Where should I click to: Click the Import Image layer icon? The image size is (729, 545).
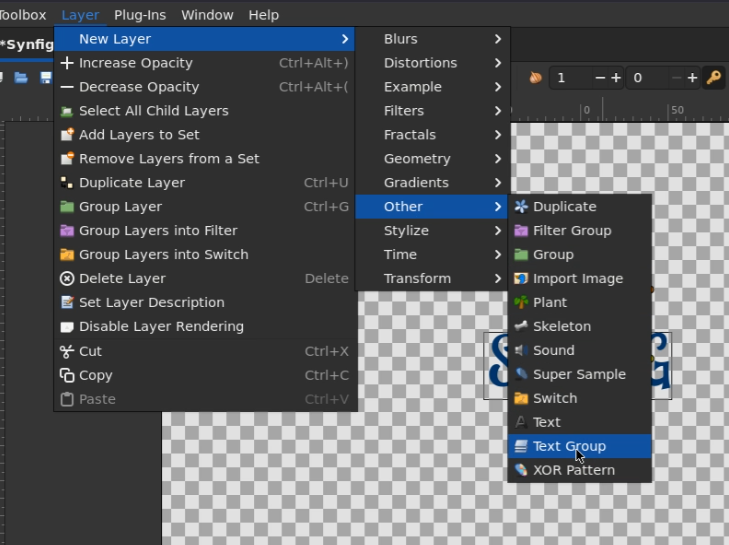[x=521, y=279]
